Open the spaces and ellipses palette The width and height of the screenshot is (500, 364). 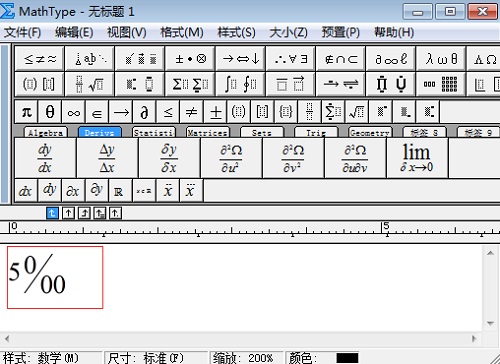click(x=90, y=59)
